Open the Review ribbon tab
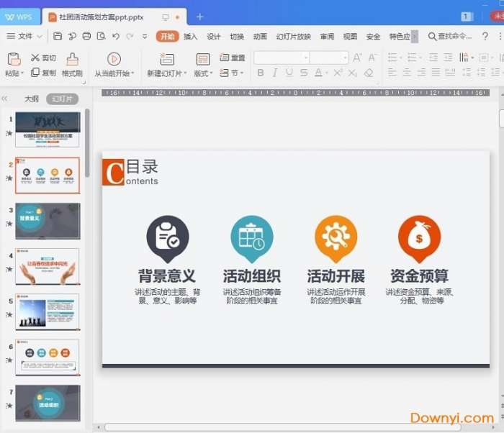 pos(327,36)
